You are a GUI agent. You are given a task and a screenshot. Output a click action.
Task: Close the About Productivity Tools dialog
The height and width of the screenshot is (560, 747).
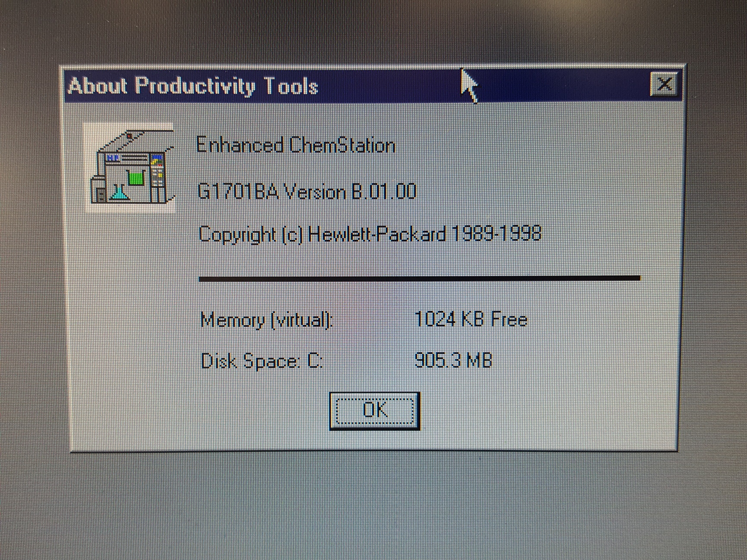click(664, 84)
